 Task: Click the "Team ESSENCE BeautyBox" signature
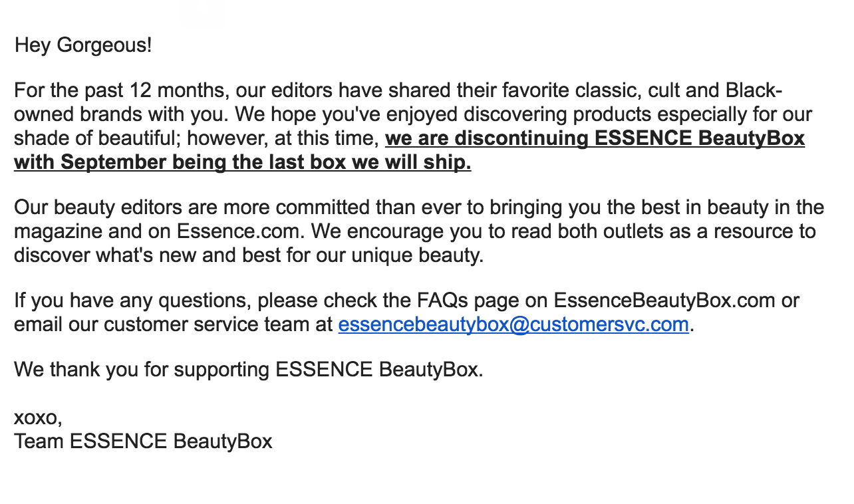click(143, 441)
